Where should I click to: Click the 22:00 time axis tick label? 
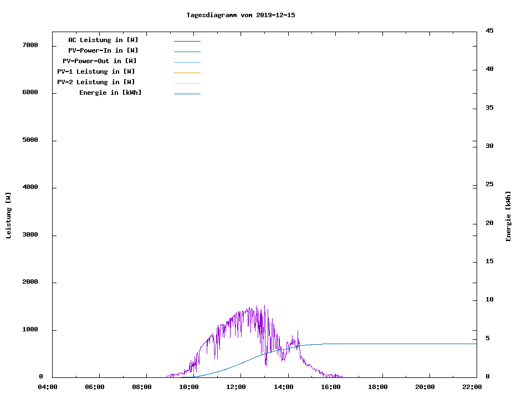click(472, 387)
